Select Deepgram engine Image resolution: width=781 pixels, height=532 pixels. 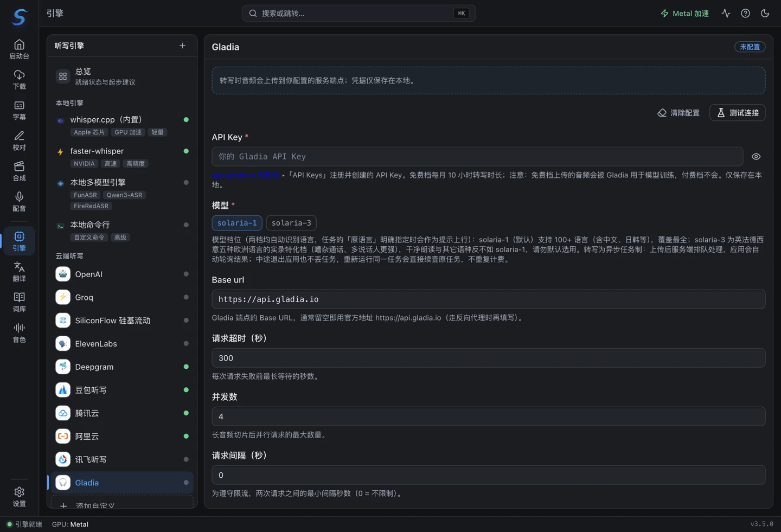tap(122, 367)
